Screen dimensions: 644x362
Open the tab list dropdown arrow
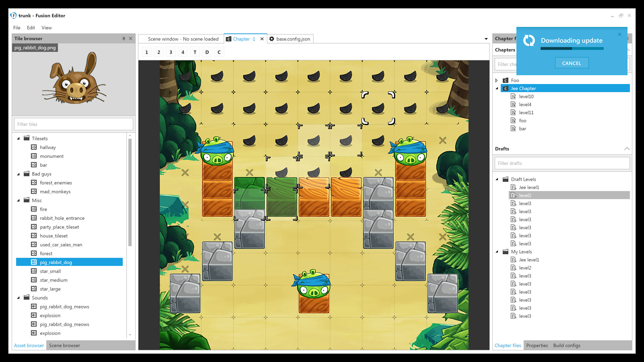[x=486, y=39]
